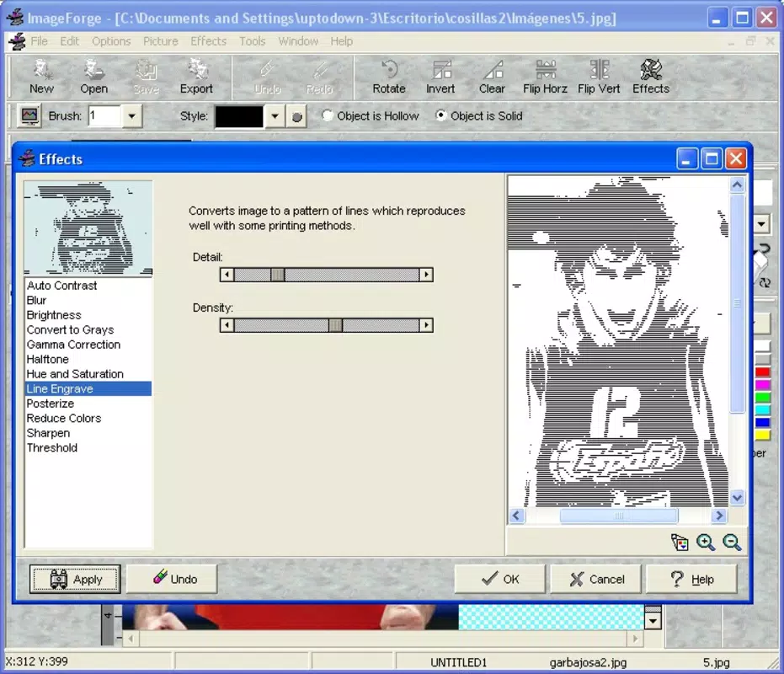The height and width of the screenshot is (674, 784).
Task: Select Posterize effect
Action: tap(88, 404)
